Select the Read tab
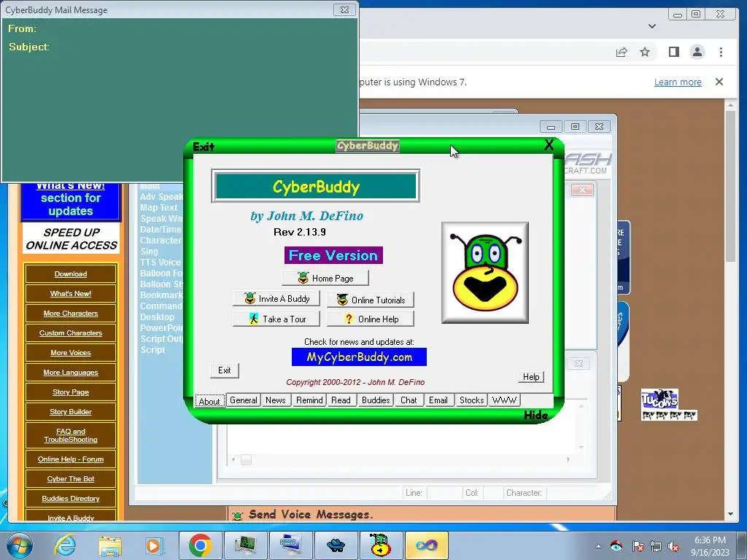Screen dimensions: 747x560 [341, 400]
